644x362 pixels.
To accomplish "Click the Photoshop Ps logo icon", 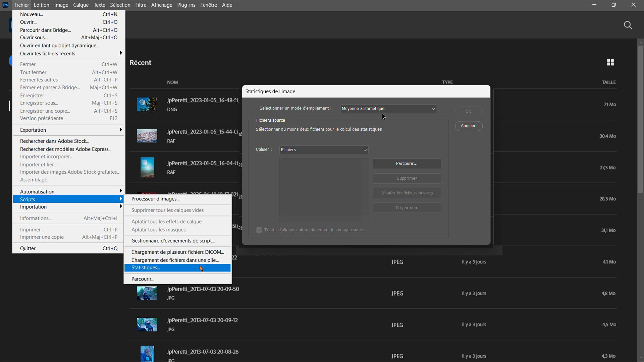I will click(5, 5).
